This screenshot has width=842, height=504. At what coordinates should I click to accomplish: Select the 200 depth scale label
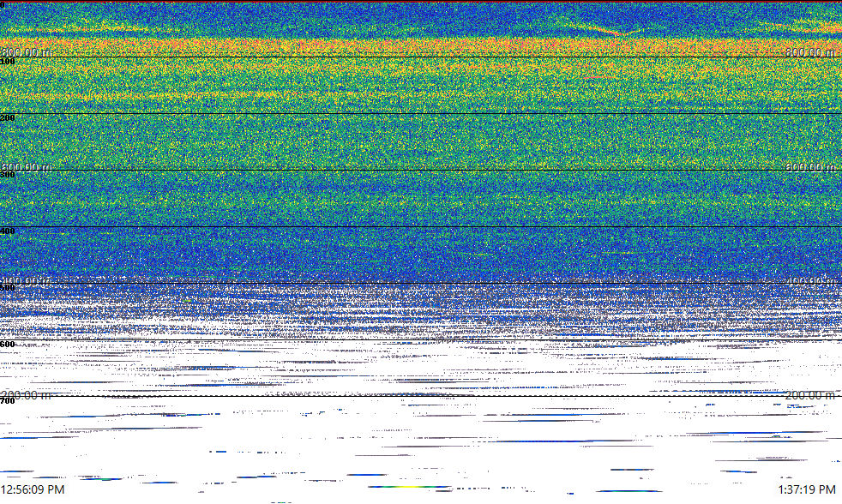[x=8, y=118]
